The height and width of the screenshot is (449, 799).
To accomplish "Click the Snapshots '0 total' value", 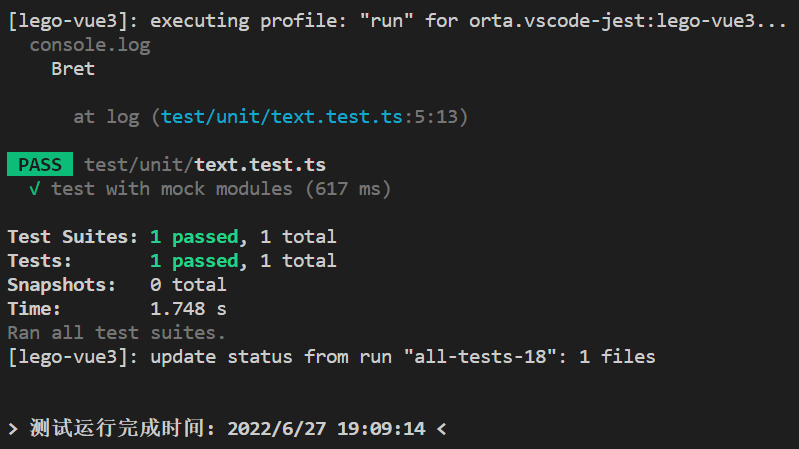I will coord(188,285).
